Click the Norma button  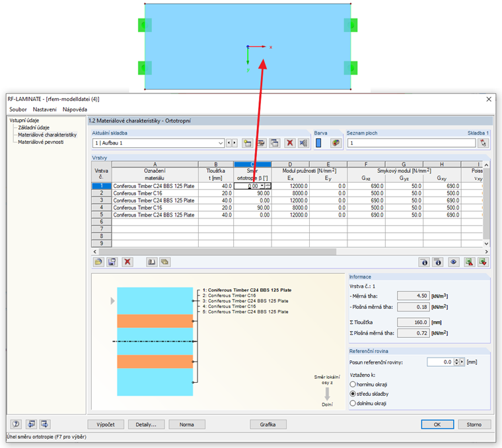click(x=187, y=424)
